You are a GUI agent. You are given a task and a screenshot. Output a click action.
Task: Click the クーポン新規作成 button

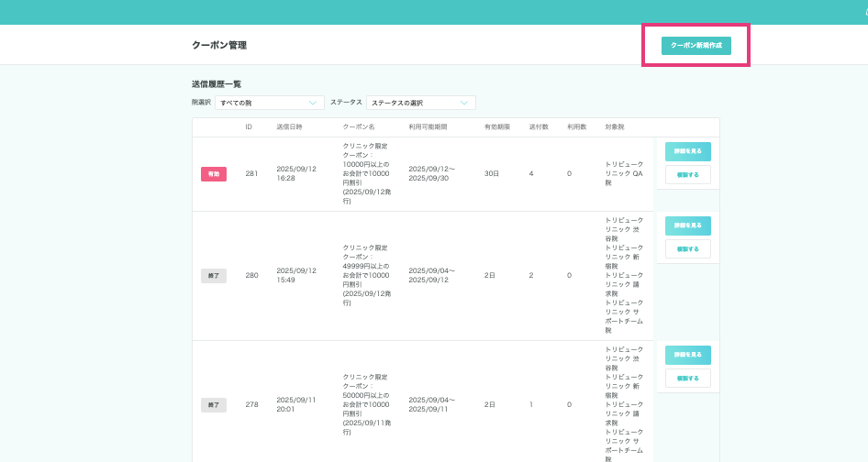coord(696,45)
